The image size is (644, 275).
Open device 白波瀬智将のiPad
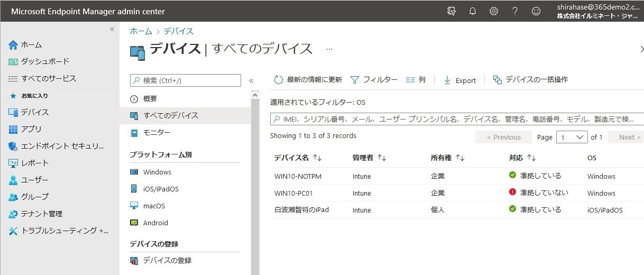pyautogui.click(x=301, y=210)
